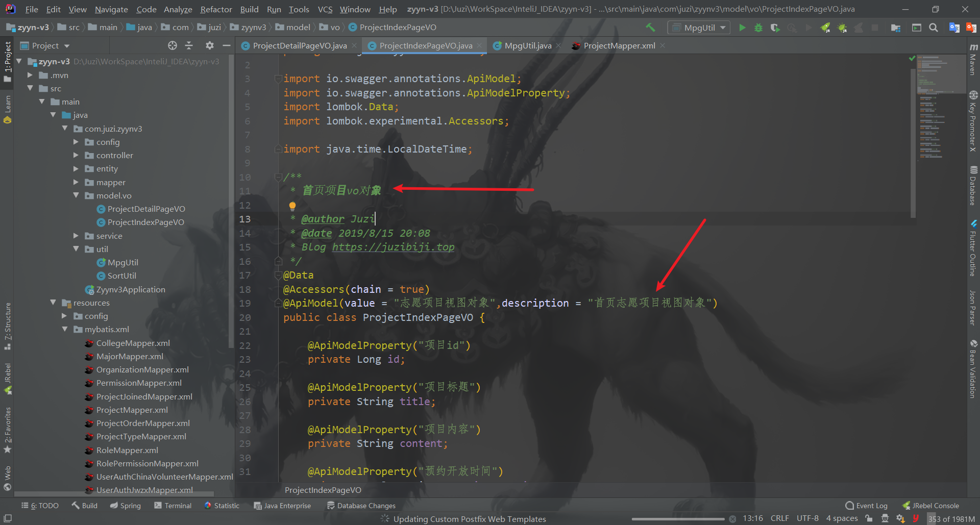Switch to the ProjectMapper.xml tab
This screenshot has height=525, width=980.
click(x=619, y=45)
